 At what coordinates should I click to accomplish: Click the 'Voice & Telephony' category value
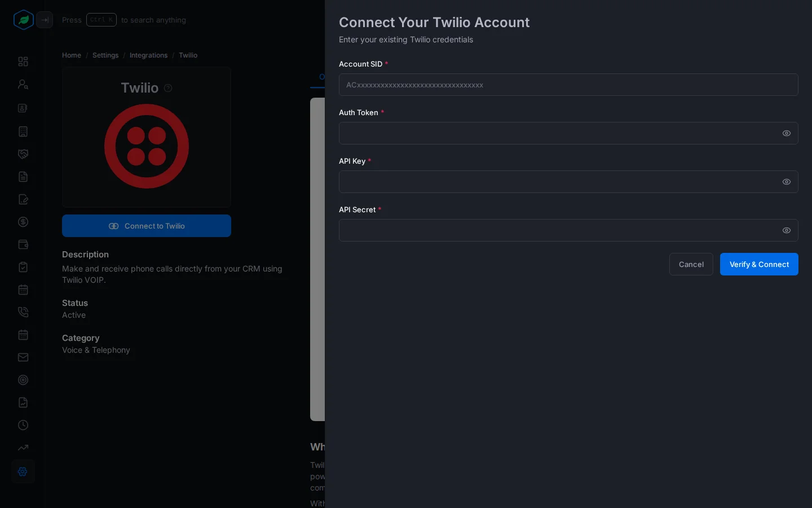96,350
